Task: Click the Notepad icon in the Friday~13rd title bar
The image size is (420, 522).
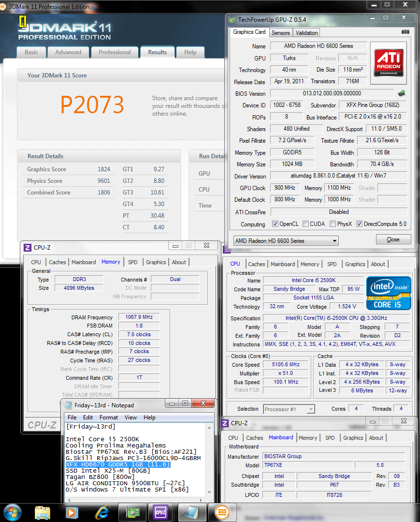Action: click(x=68, y=405)
